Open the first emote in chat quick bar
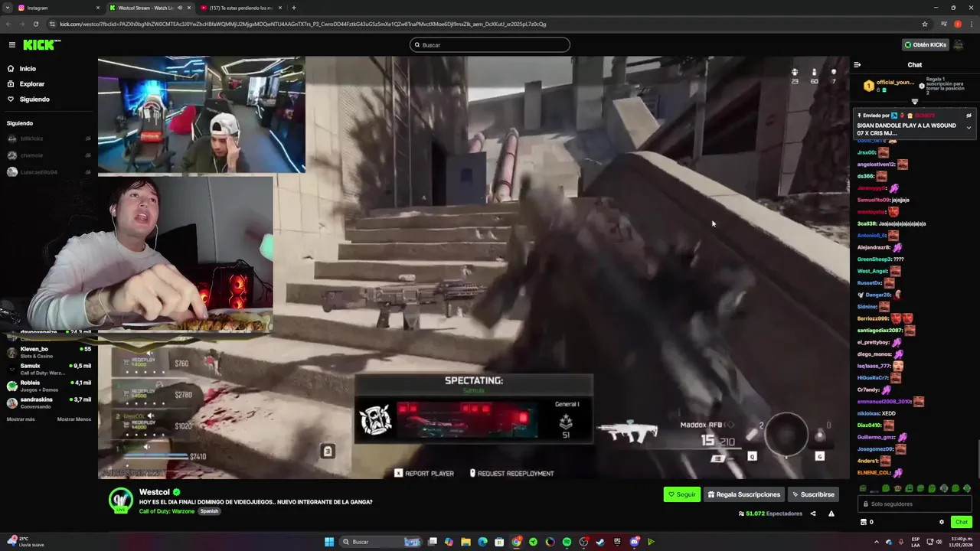The image size is (980, 551). click(x=863, y=488)
